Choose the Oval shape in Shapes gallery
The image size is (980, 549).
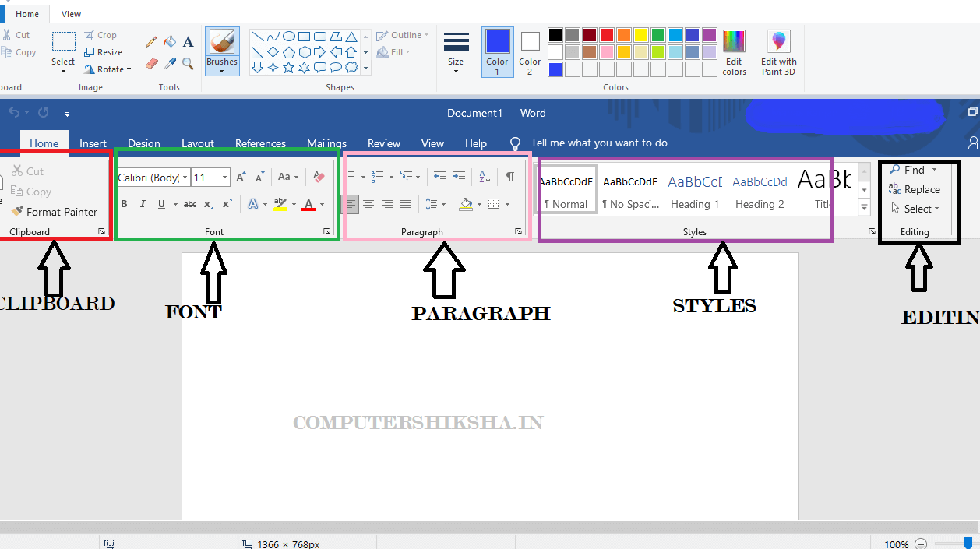click(x=288, y=36)
